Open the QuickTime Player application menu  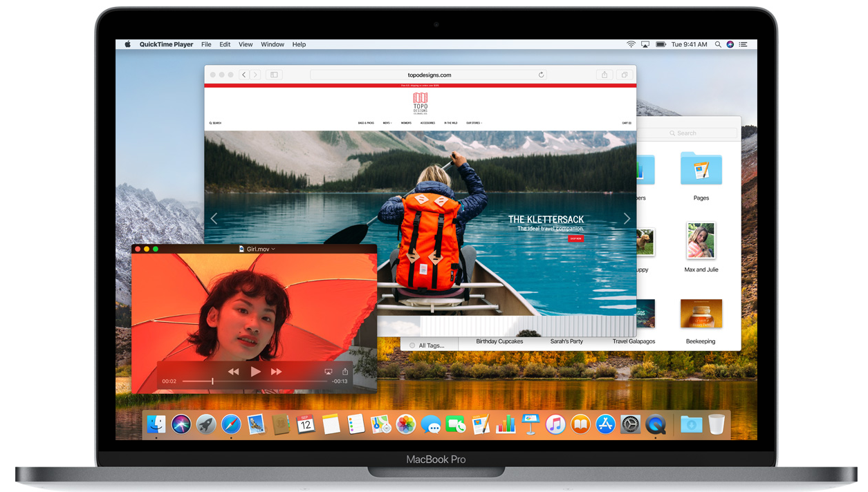click(167, 44)
